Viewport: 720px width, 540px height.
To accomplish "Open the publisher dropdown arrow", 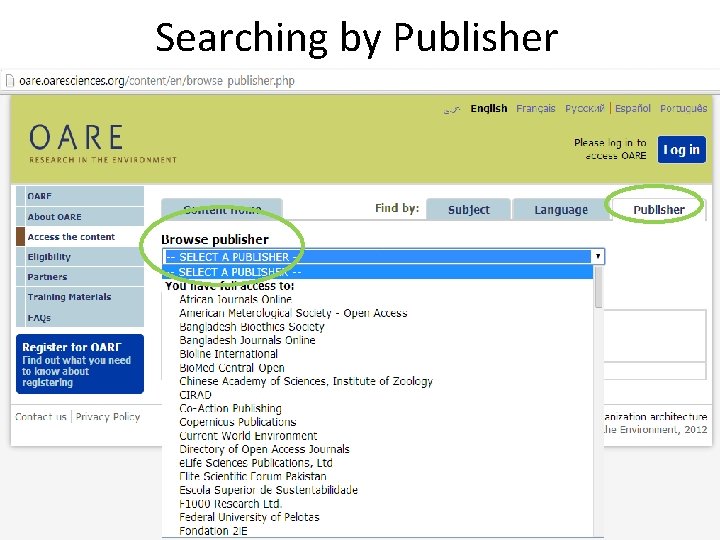I will pyautogui.click(x=598, y=256).
